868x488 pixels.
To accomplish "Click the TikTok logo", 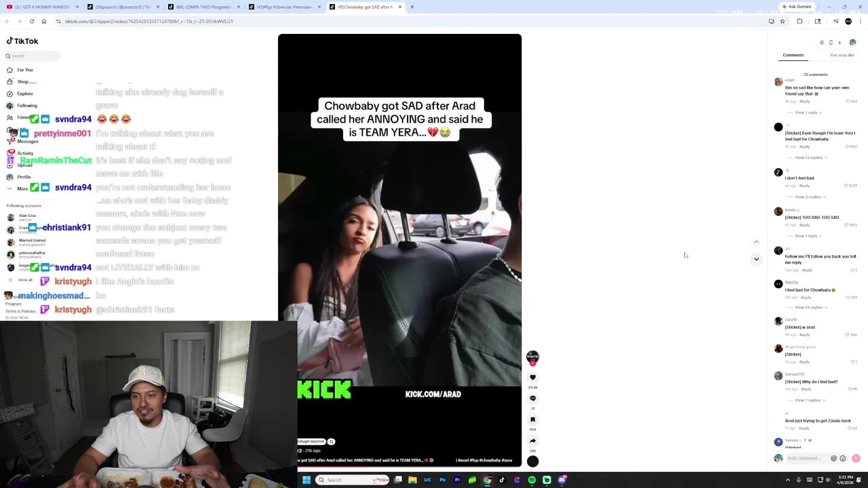I will [22, 41].
